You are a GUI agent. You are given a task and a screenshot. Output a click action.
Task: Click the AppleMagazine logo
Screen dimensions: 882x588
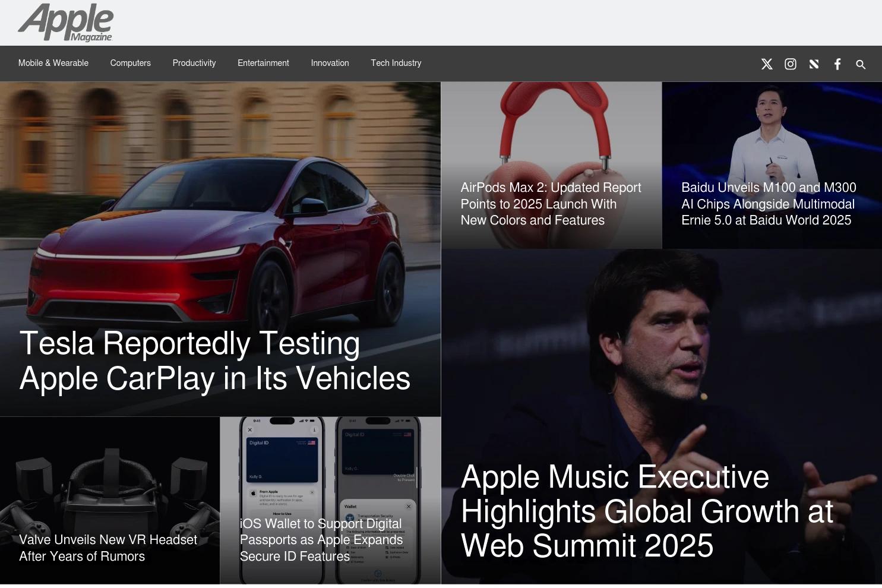(65, 22)
